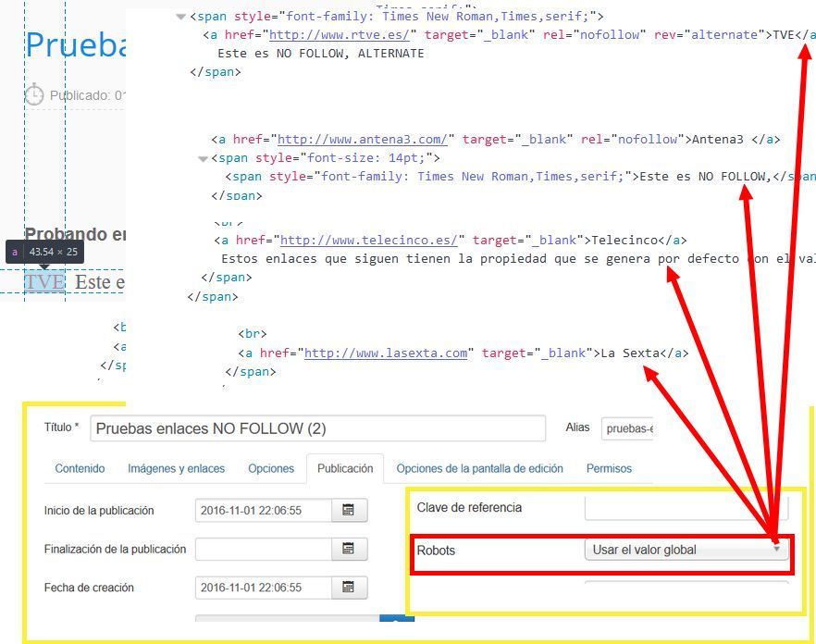Image resolution: width=816 pixels, height=644 pixels.
Task: Open the Imágenes y enlaces tab
Action: click(177, 468)
